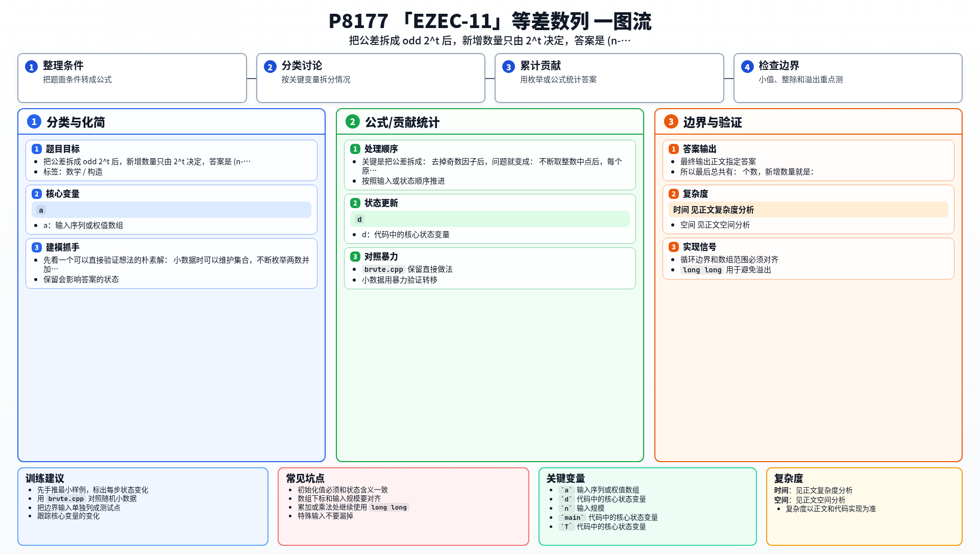This screenshot has height=555, width=980.
Task: Select the 分类与化简 panel heading
Action: pyautogui.click(x=76, y=122)
